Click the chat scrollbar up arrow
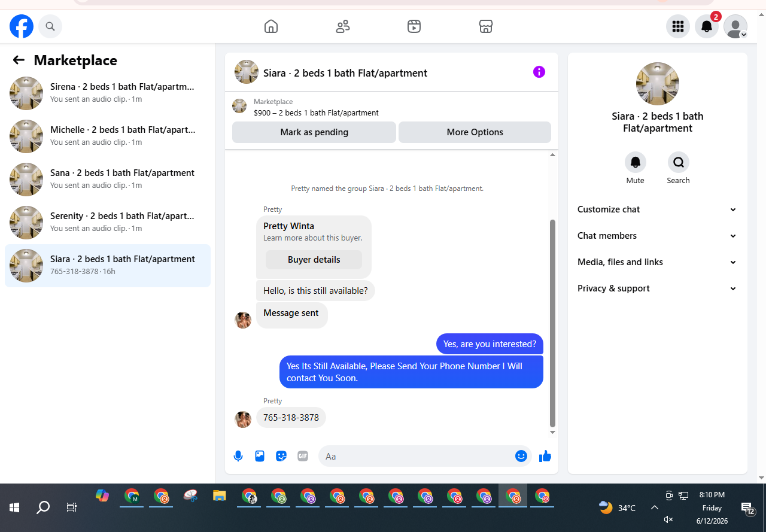Screen dimensions: 766x532 pyautogui.click(x=552, y=155)
